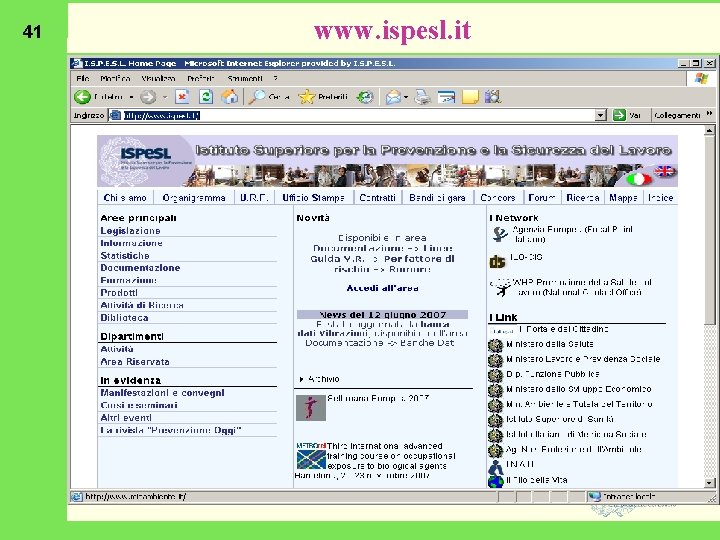
Task: Open Search with the magnifying glass icon
Action: (x=257, y=97)
